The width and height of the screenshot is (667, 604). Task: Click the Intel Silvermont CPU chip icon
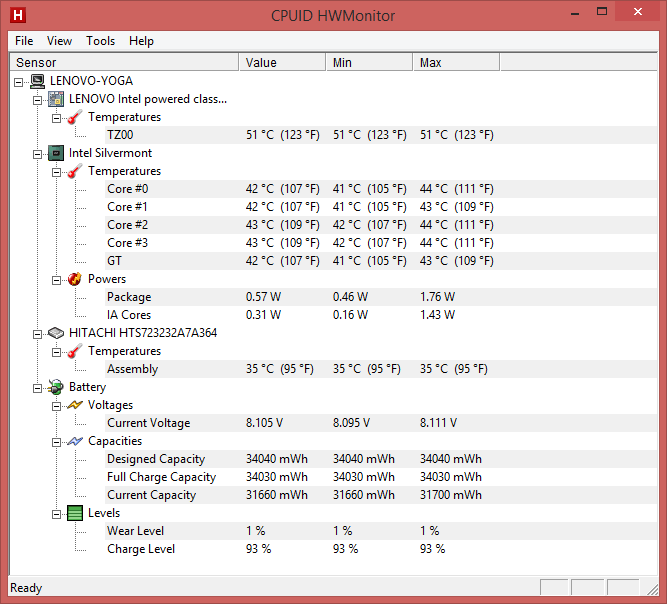click(56, 153)
